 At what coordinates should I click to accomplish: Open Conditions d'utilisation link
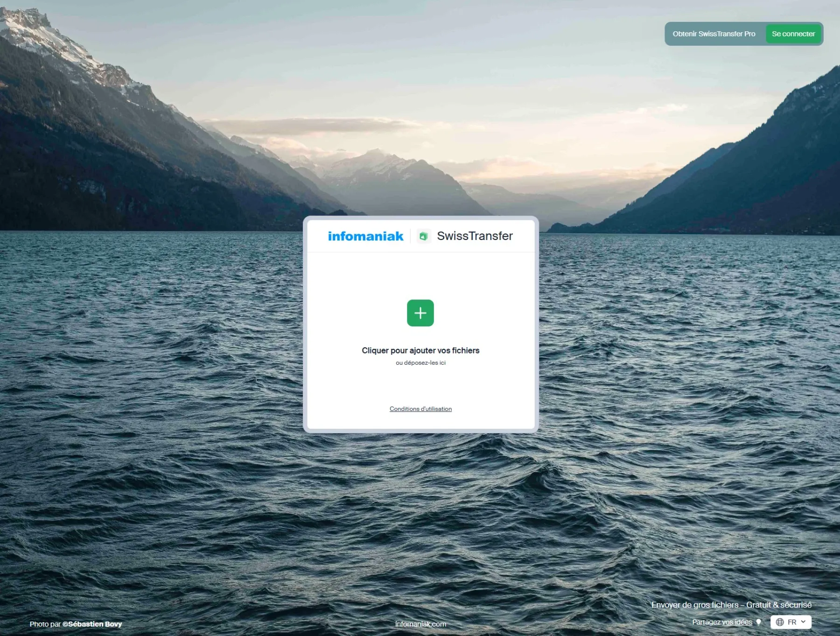point(420,409)
